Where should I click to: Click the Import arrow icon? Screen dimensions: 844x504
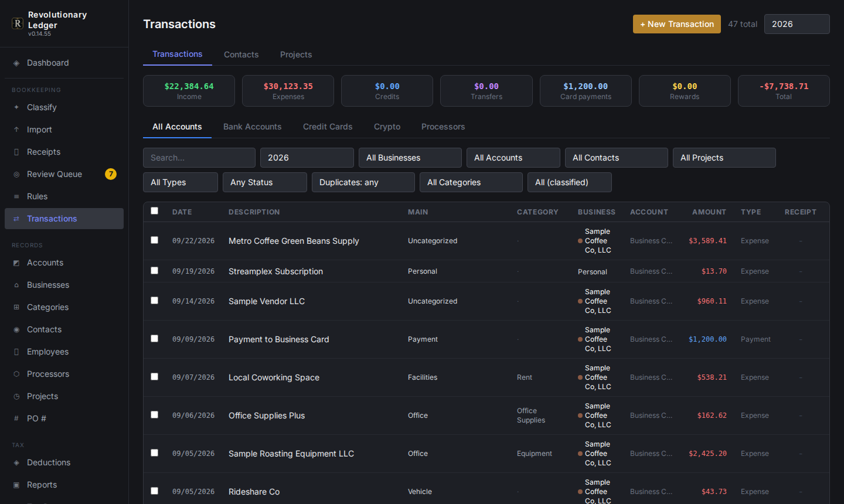point(16,130)
